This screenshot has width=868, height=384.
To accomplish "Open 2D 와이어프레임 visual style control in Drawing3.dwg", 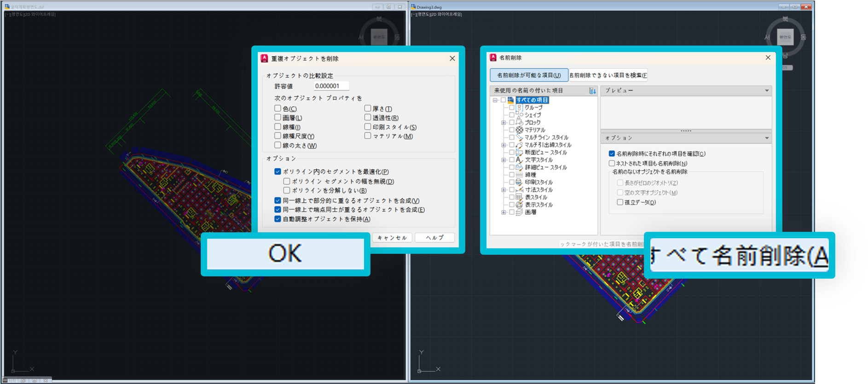I will pos(446,14).
